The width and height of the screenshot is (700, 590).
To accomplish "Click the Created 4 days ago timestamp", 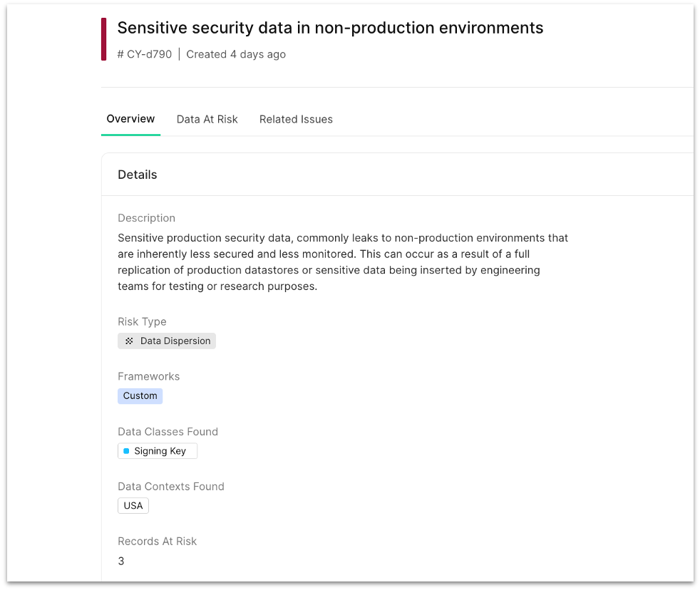I will pyautogui.click(x=236, y=54).
